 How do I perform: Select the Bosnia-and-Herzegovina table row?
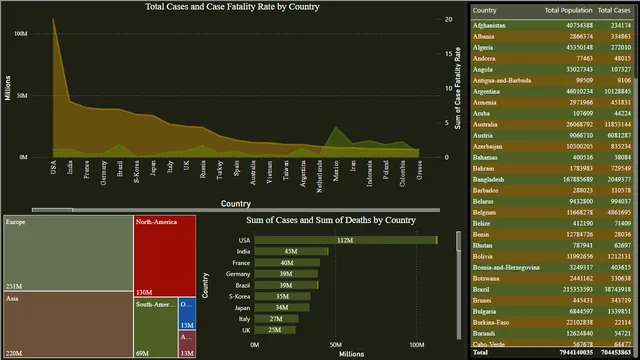coord(552,268)
